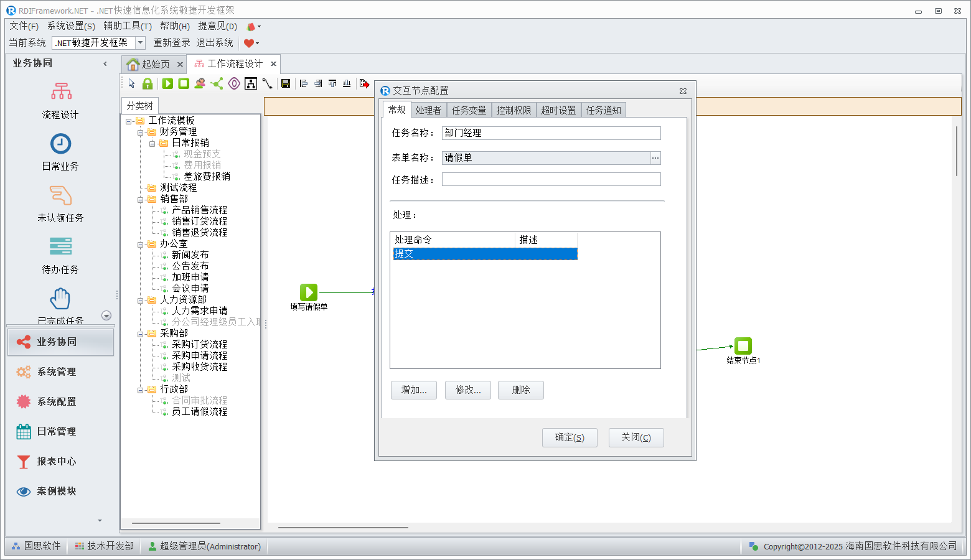Click the align left toolbar icon
Viewport: 971px width, 560px height.
tap(304, 83)
